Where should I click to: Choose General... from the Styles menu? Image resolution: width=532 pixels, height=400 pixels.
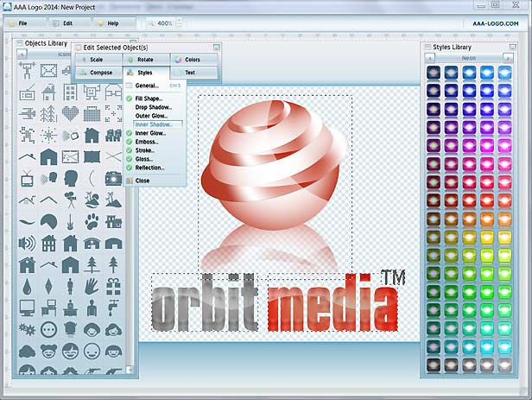click(147, 86)
